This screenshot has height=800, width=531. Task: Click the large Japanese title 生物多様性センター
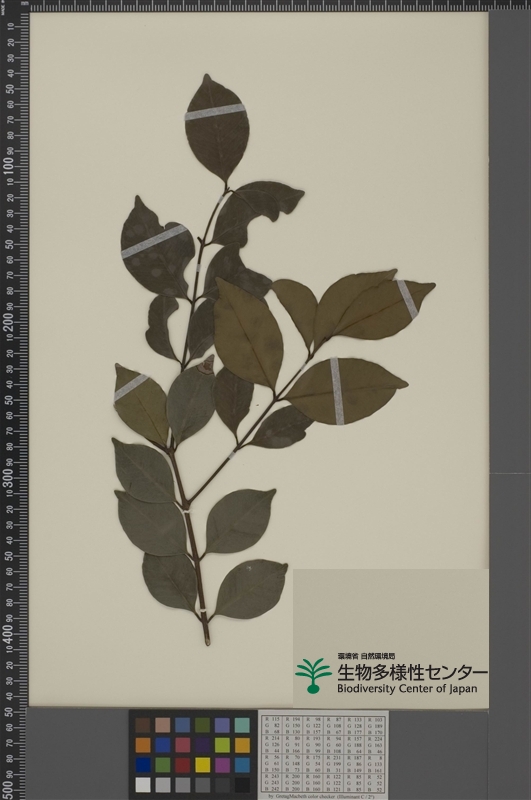click(412, 672)
